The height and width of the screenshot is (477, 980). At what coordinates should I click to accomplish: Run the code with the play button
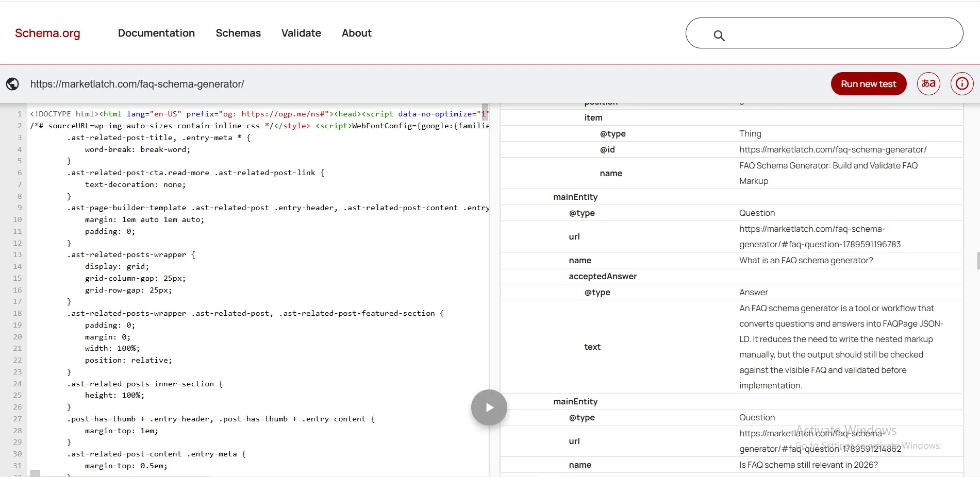[x=489, y=407]
